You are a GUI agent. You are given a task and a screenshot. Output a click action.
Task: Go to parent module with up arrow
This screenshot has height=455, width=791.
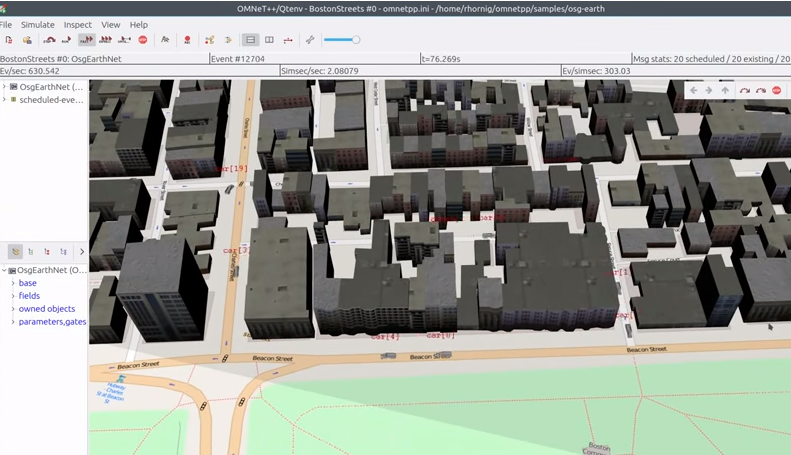click(725, 90)
